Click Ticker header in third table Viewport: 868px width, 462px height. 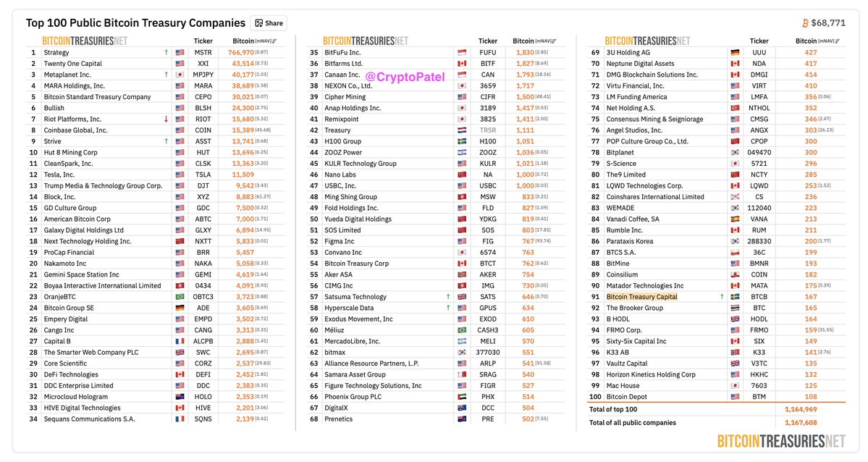point(759,41)
